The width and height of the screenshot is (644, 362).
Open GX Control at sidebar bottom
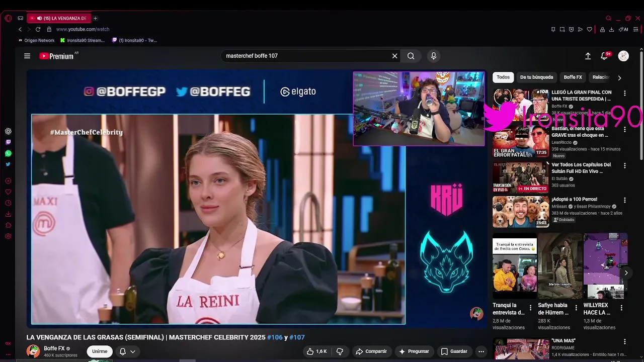click(x=8, y=343)
